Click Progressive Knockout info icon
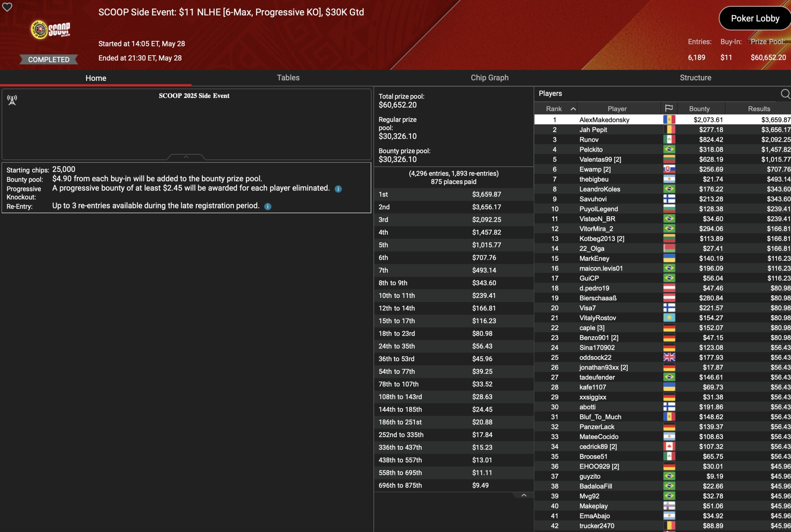The width and height of the screenshot is (791, 532). click(338, 189)
